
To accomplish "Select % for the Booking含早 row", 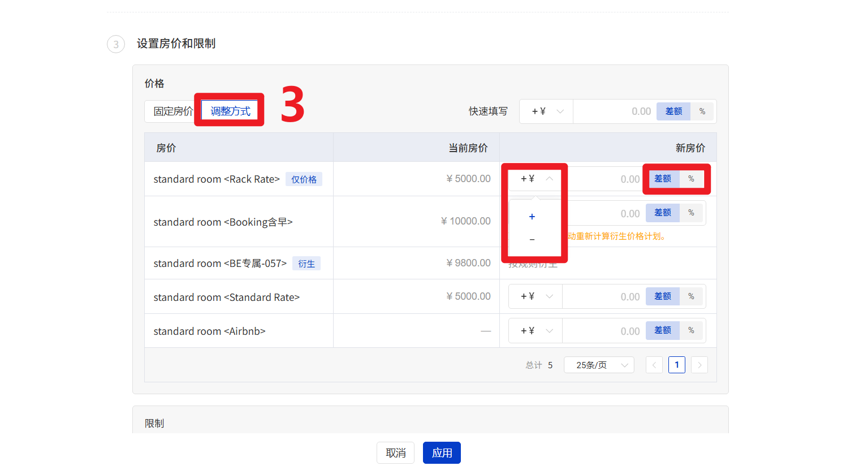I will click(691, 213).
